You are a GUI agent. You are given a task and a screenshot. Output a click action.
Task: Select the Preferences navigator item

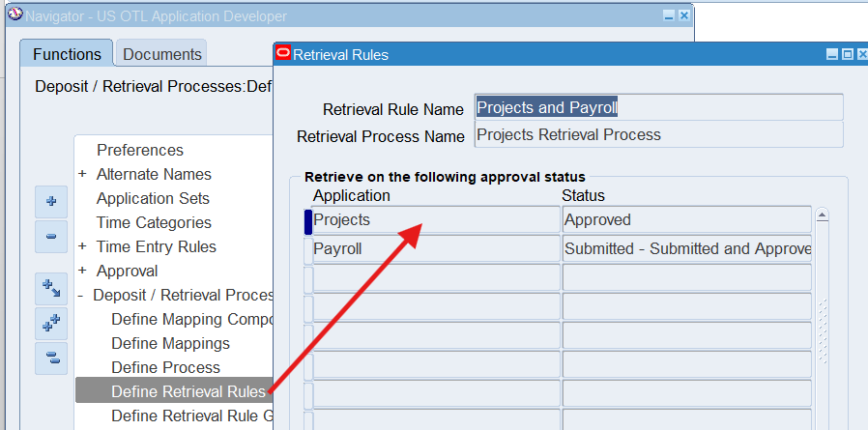tap(140, 150)
